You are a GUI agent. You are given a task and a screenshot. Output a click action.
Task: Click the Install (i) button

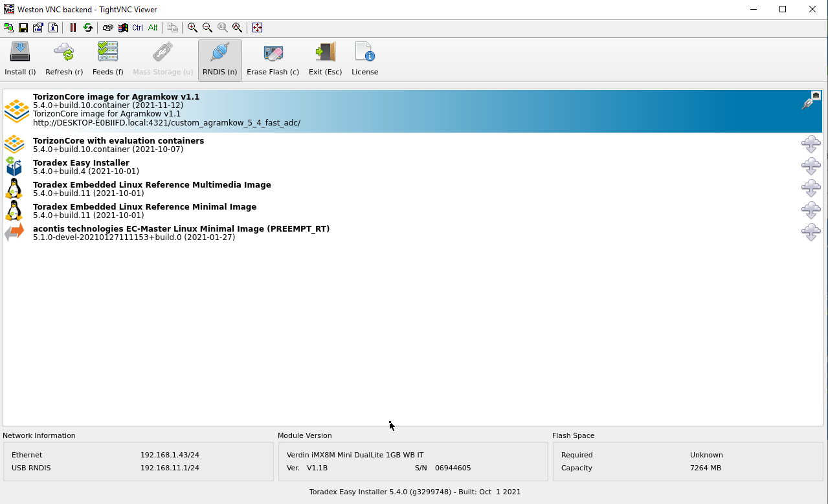pyautogui.click(x=20, y=60)
